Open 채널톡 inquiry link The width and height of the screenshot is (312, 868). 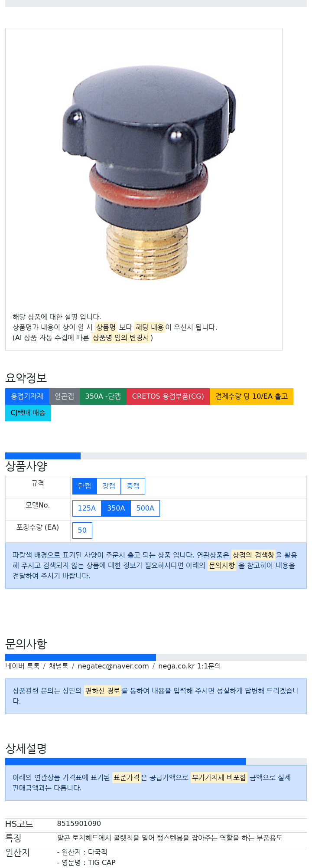(x=58, y=666)
